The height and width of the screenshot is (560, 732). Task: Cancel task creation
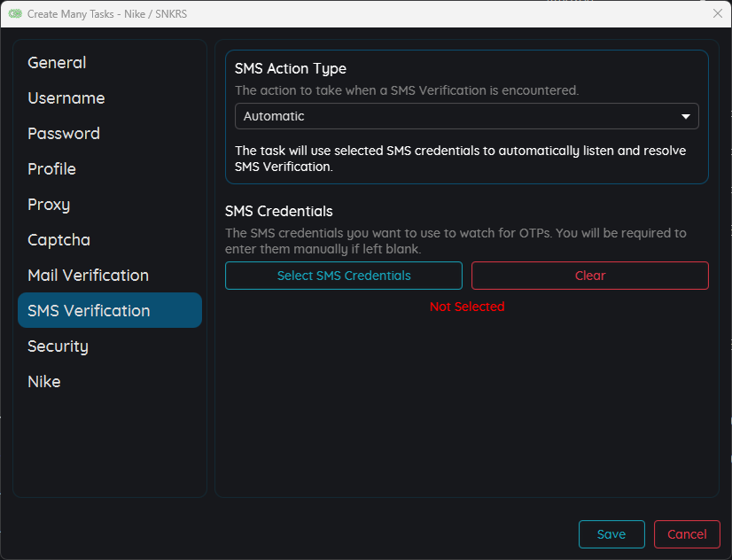(x=687, y=534)
